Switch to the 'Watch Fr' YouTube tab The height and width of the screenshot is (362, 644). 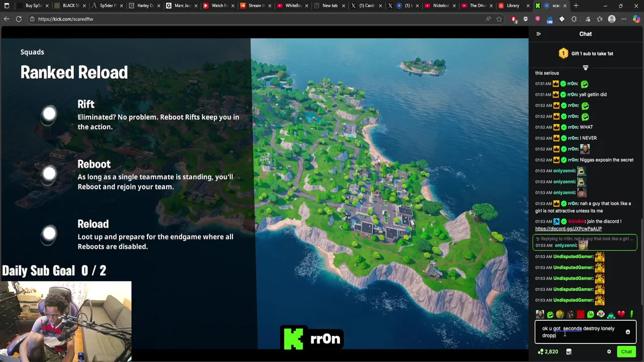click(219, 6)
